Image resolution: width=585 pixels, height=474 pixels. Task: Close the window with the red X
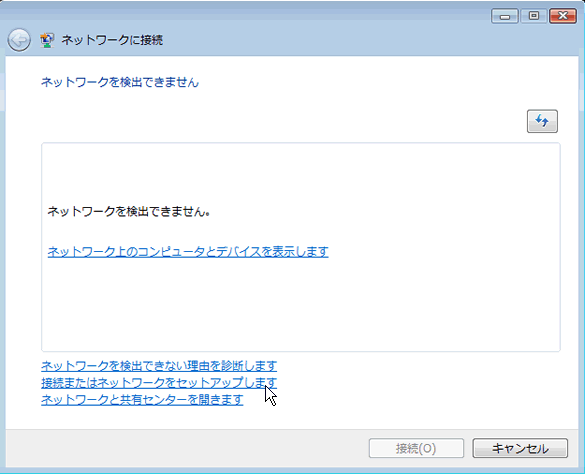[563, 16]
